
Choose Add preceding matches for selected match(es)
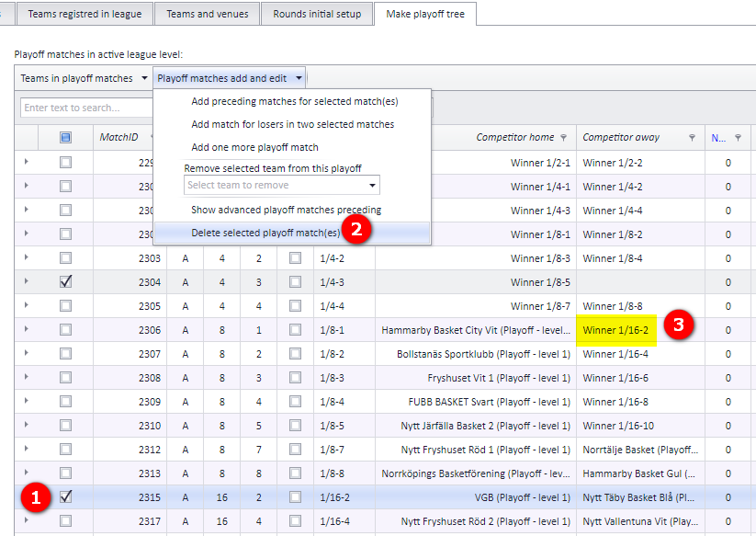pos(295,101)
